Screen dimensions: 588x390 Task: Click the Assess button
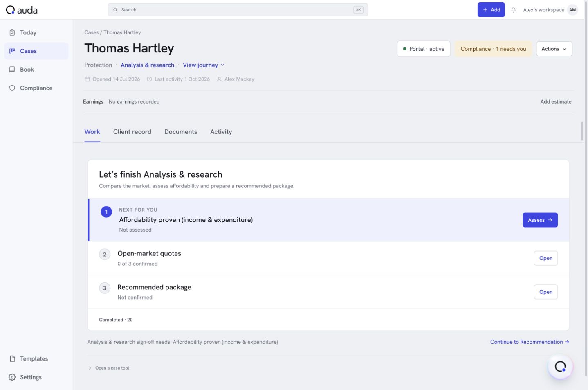[540, 220]
